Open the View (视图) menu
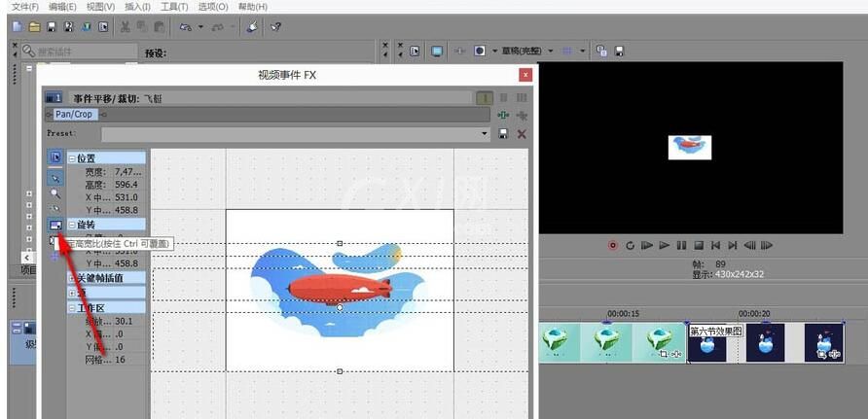The image size is (868, 419). [x=101, y=7]
